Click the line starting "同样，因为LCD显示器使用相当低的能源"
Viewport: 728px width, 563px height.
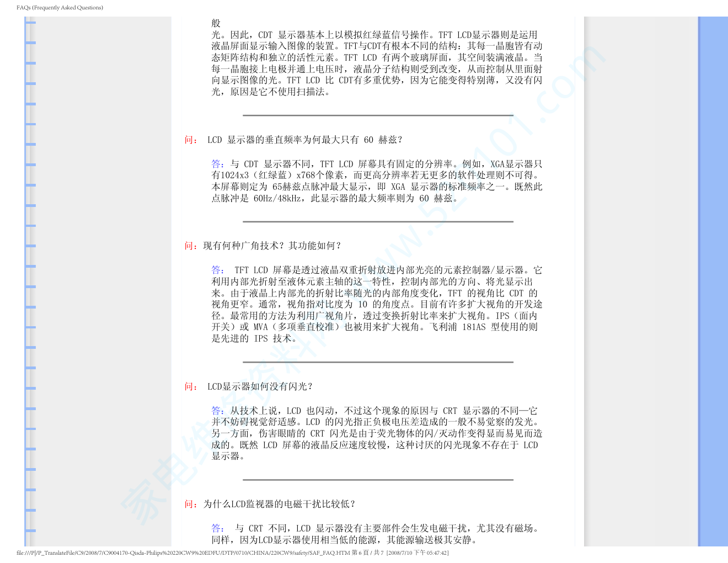pos(344,540)
